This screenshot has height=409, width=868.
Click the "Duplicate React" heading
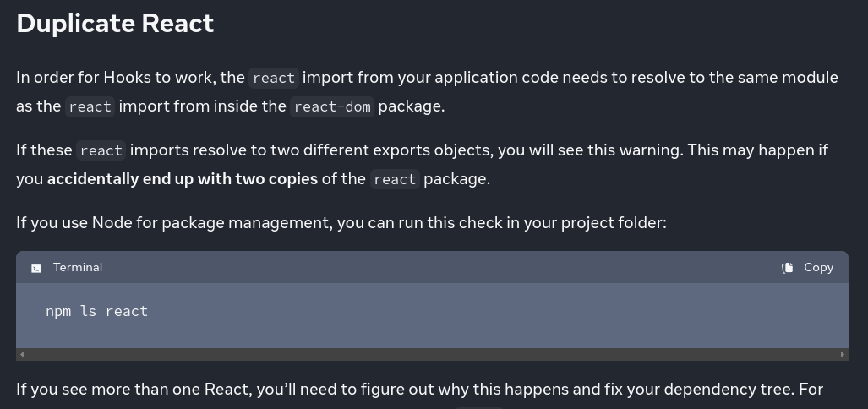coord(115,24)
